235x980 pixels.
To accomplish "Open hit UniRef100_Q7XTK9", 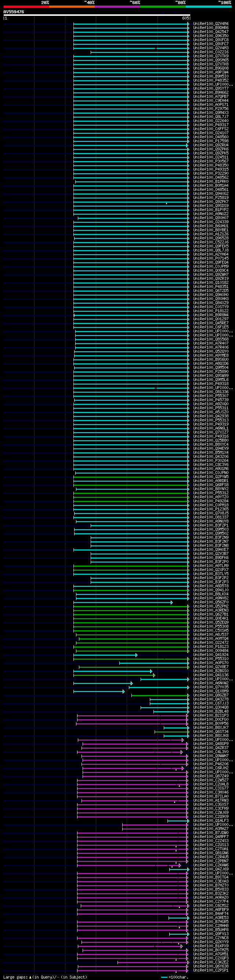I will coord(211,56).
